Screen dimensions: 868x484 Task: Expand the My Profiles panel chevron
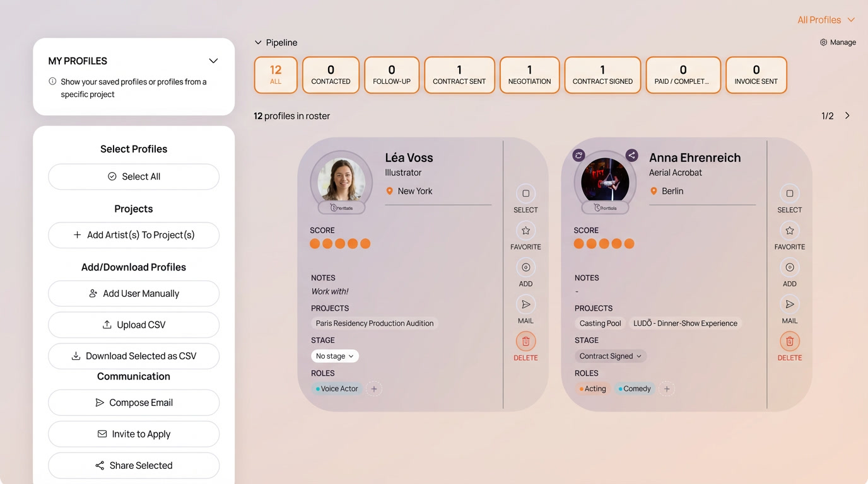(x=213, y=61)
